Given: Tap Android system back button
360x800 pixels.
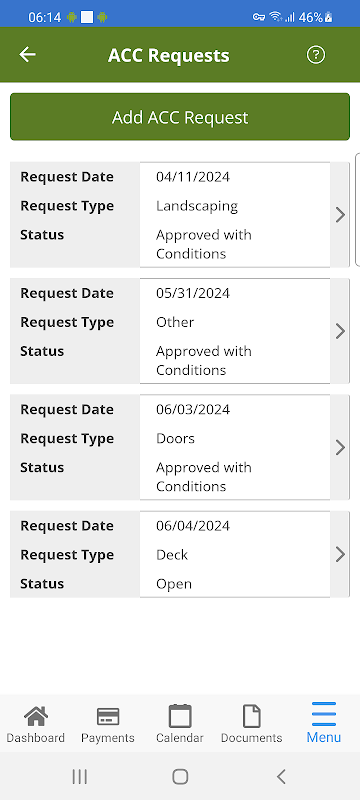Looking at the screenshot, I should [281, 777].
